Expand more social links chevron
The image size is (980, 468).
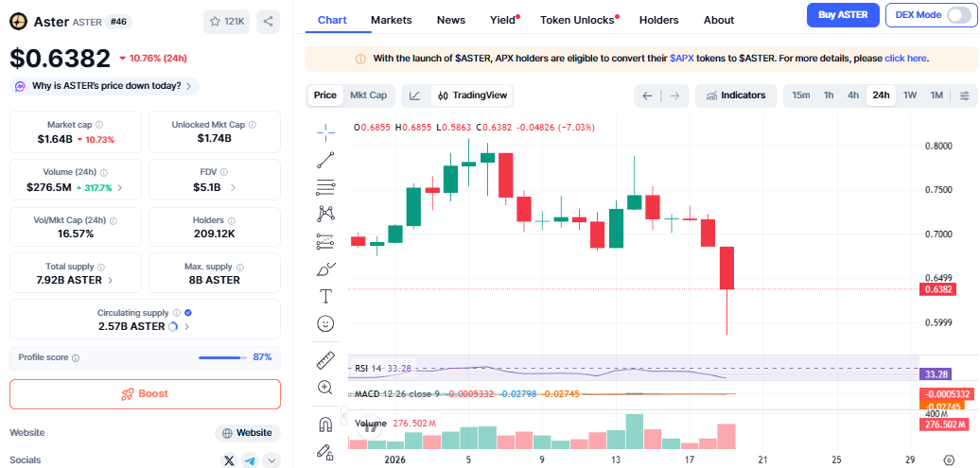pos(272,460)
